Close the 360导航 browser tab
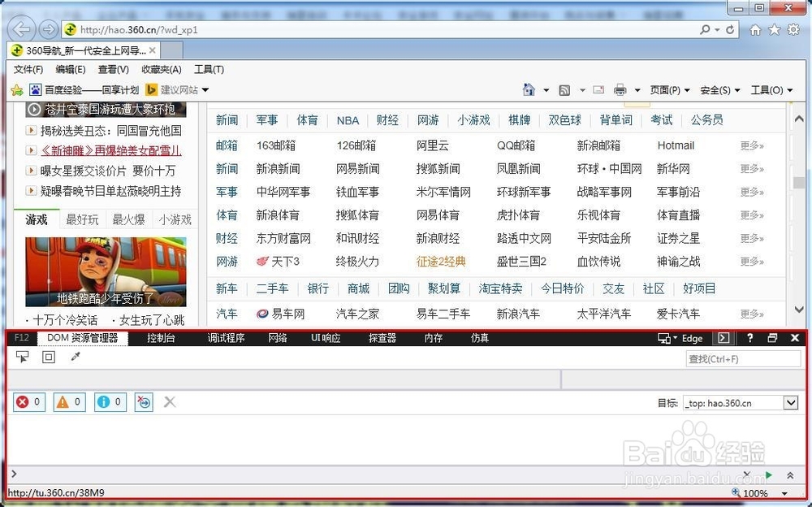The height and width of the screenshot is (507, 812). 153,50
